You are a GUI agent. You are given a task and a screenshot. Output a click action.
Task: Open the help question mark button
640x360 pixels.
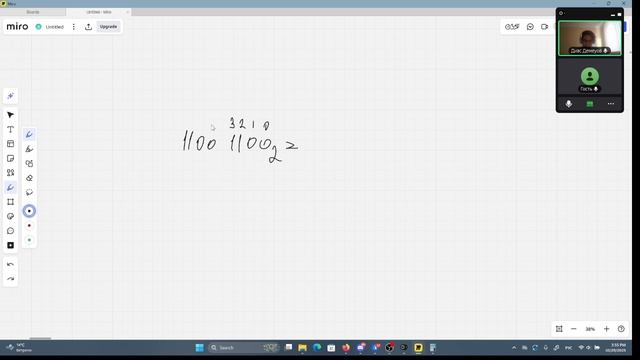pyautogui.click(x=621, y=329)
